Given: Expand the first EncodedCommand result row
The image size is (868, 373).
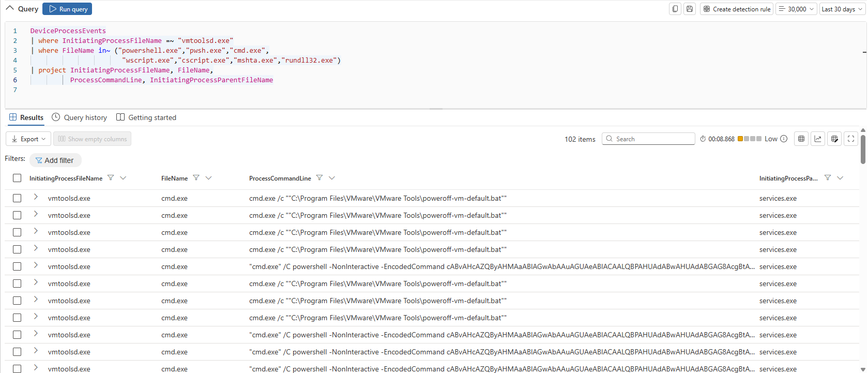Looking at the screenshot, I should pos(36,265).
